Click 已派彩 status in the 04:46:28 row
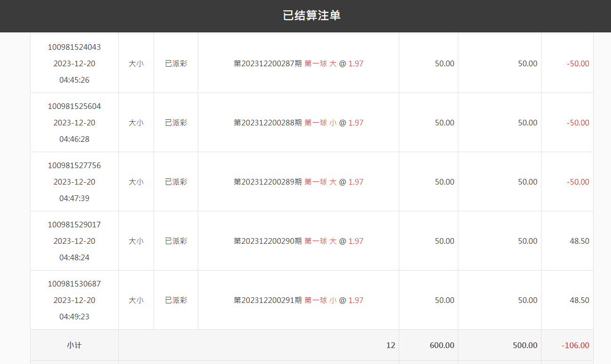The height and width of the screenshot is (364, 611). (x=176, y=123)
